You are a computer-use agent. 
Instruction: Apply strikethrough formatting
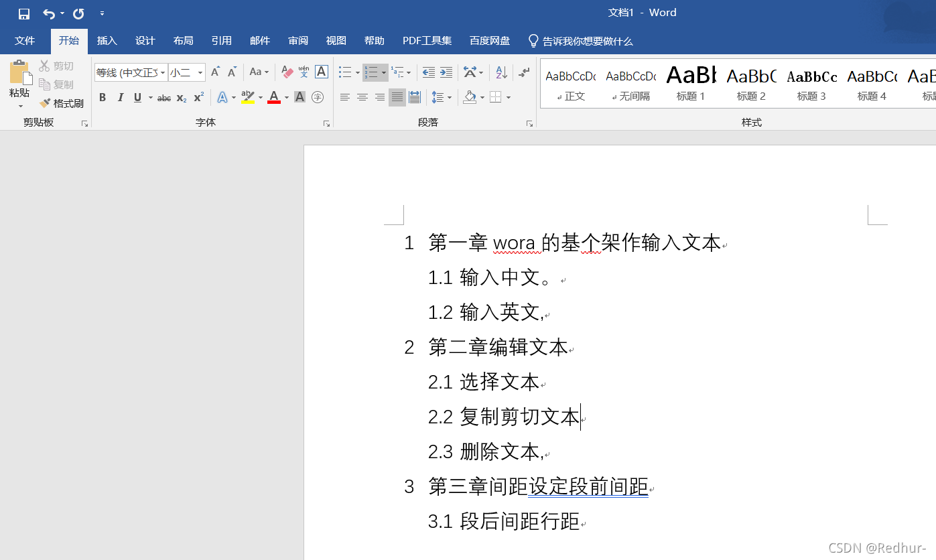163,97
